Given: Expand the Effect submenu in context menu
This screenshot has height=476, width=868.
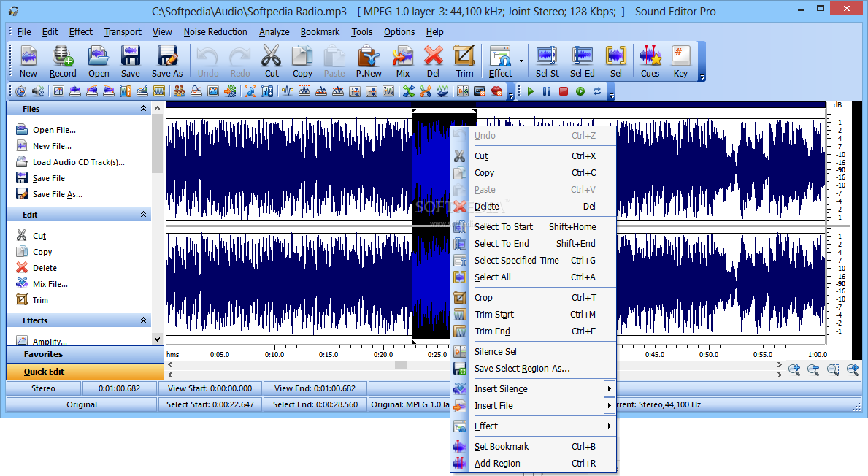Looking at the screenshot, I should tap(609, 426).
